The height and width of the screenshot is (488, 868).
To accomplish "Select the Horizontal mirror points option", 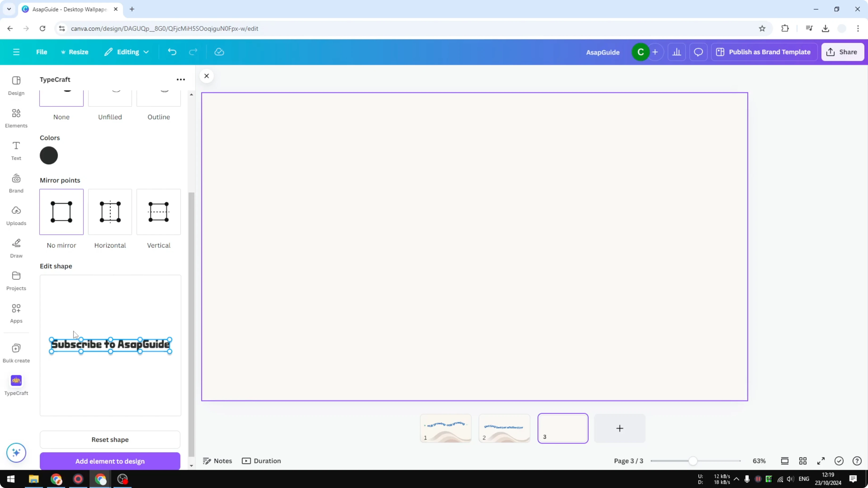I will point(109,212).
